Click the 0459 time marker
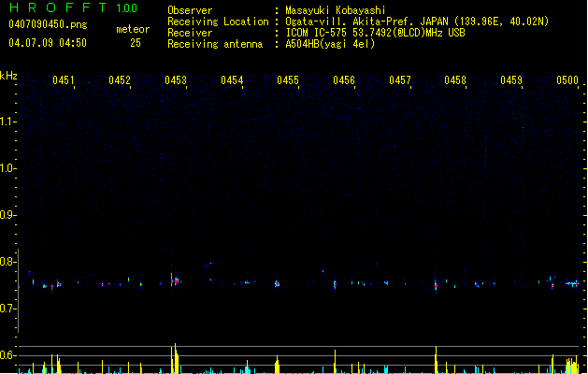The image size is (588, 374). tap(511, 80)
